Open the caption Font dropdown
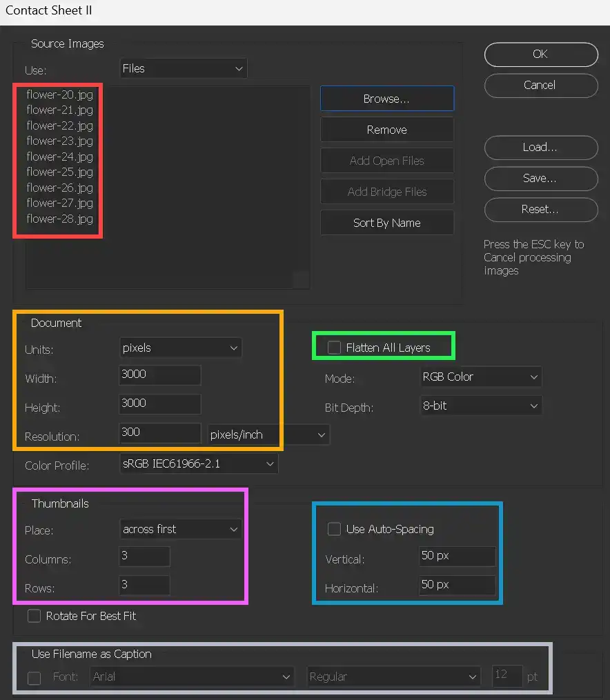 click(191, 677)
